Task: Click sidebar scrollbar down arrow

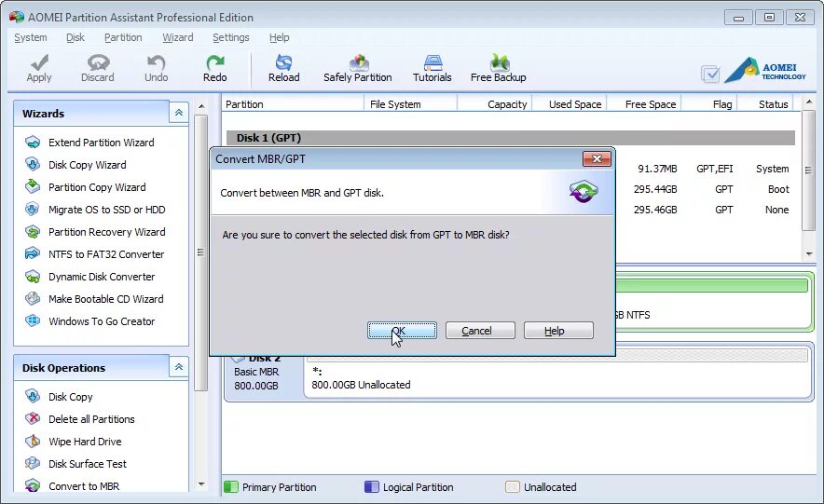Action: click(x=201, y=484)
